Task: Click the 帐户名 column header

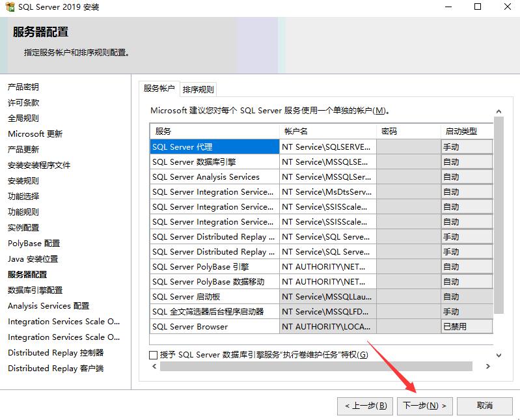Action: pos(328,132)
